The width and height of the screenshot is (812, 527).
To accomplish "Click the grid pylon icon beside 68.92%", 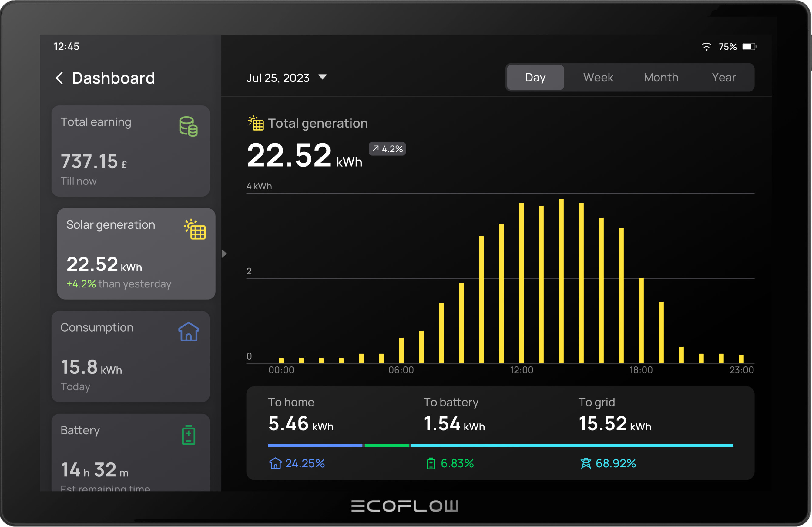I will 586,463.
